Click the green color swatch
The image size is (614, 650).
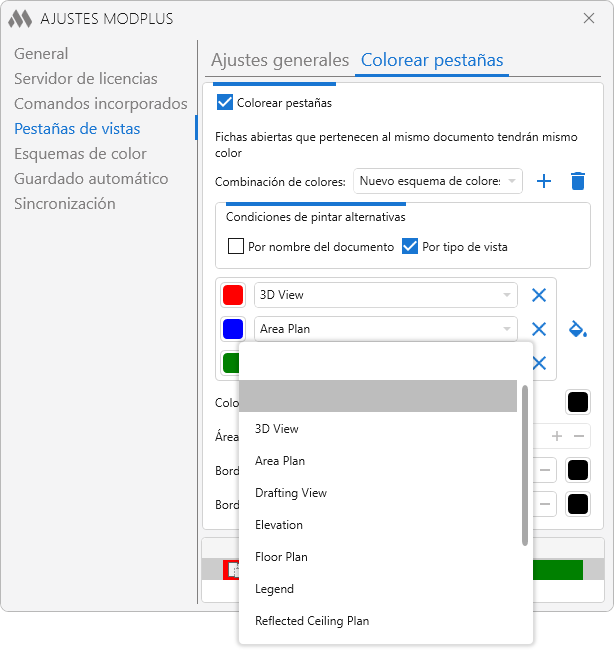pyautogui.click(x=231, y=363)
